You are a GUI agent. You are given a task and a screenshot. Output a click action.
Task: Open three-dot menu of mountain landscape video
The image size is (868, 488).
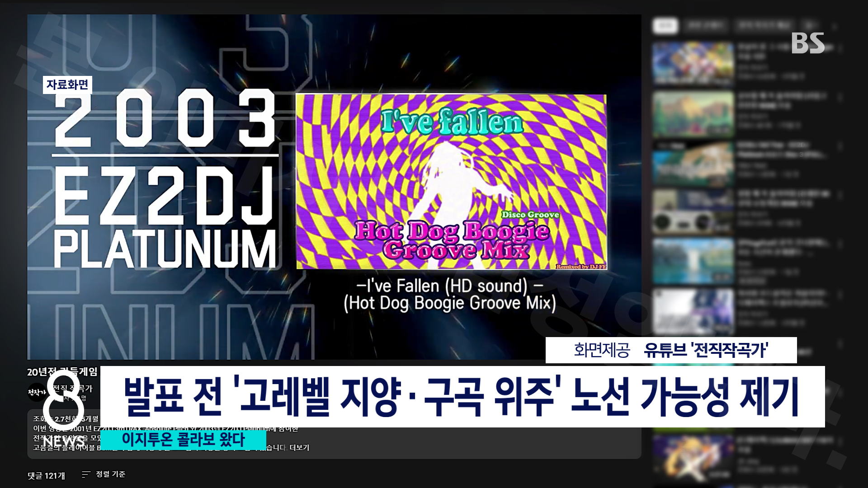pos(840,97)
